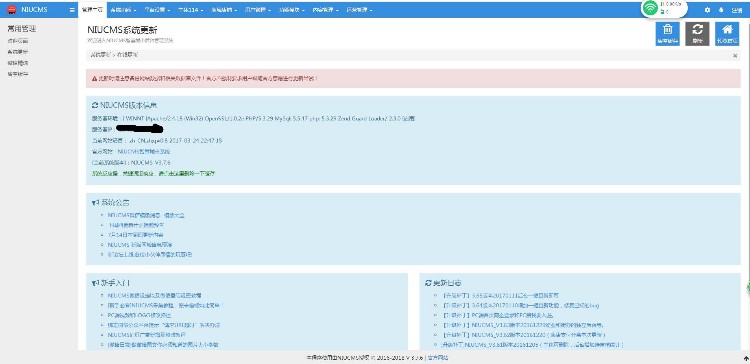Click the green text link below NIUCMS V3.7.6

[x=153, y=174]
